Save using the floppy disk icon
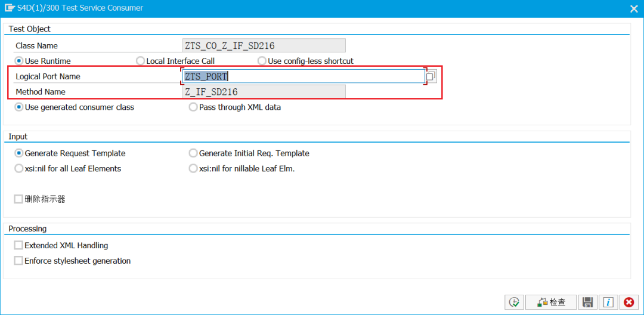 click(x=588, y=302)
